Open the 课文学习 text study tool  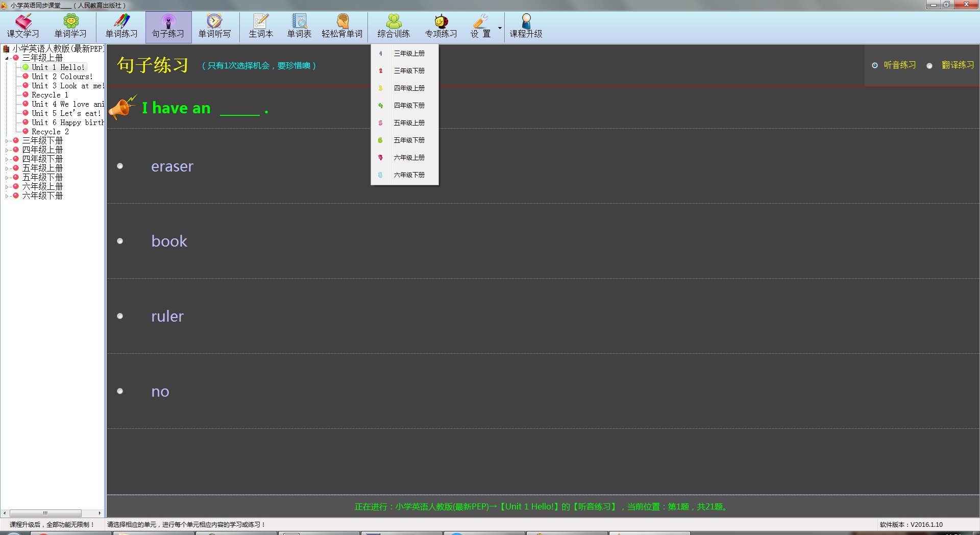click(23, 27)
